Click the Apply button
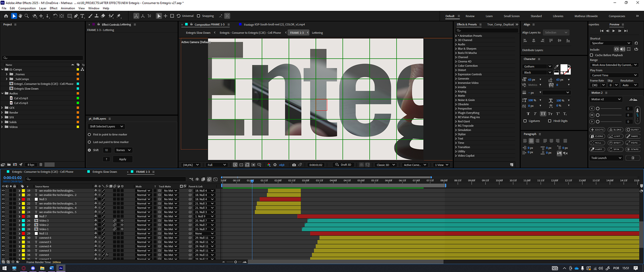Viewport: 644px width, 272px height. tap(123, 159)
